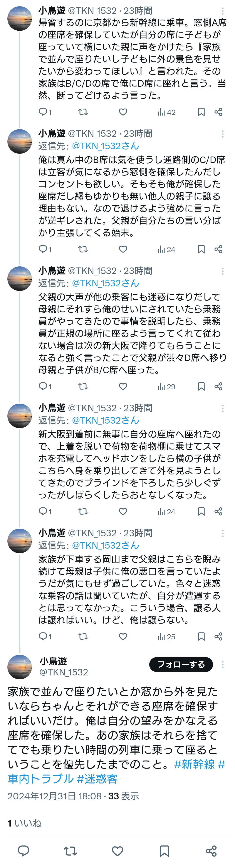Open 小鳥遊 profile avatar on main tweet
235x868 pixels.
pyautogui.click(x=20, y=667)
